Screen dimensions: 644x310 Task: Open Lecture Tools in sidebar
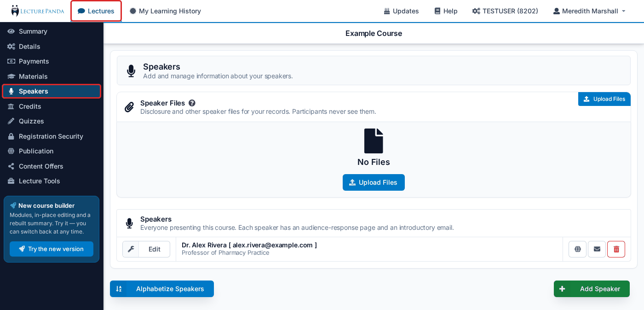click(x=52, y=181)
